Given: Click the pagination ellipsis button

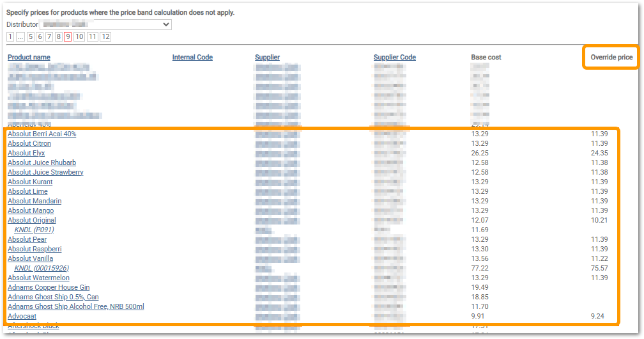Looking at the screenshot, I should pyautogui.click(x=20, y=37).
